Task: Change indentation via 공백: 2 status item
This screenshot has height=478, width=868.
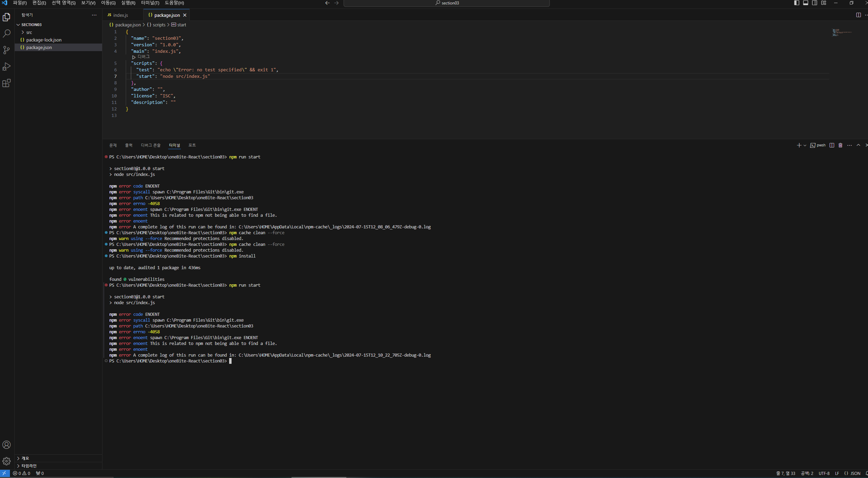Action: [807, 473]
